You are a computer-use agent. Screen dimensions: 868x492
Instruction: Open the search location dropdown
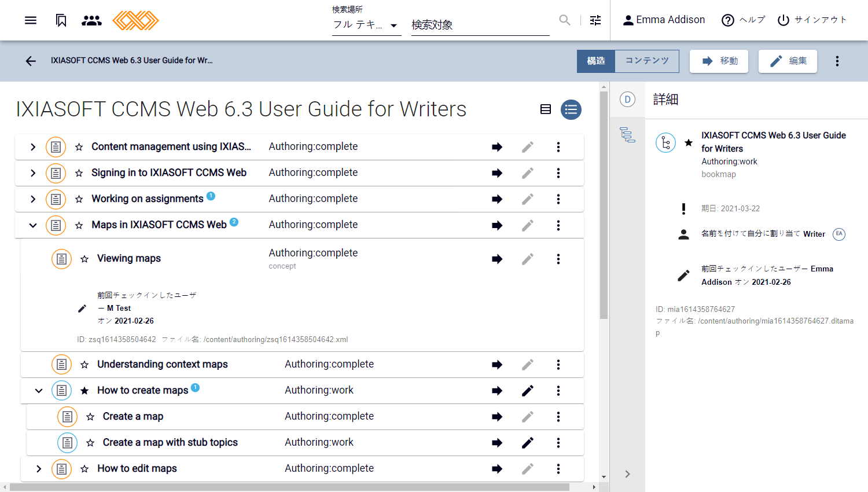click(366, 25)
